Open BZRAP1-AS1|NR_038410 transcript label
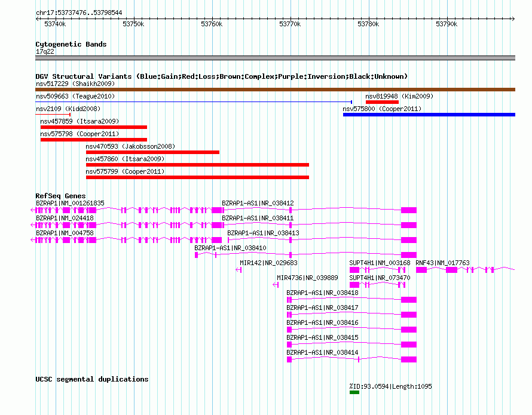This screenshot has height=415, width=532. point(230,248)
